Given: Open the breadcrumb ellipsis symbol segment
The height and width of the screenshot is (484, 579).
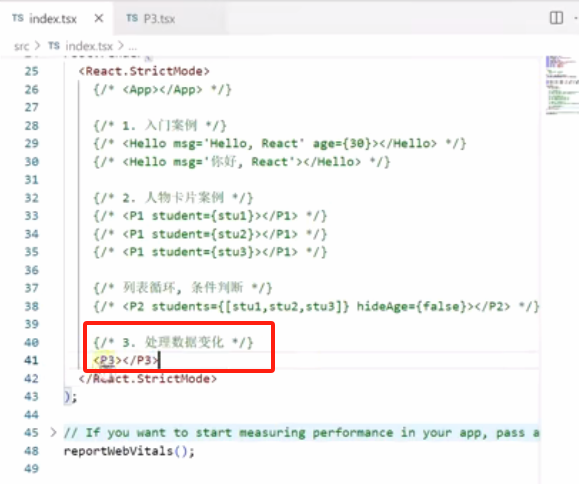Looking at the screenshot, I should pos(133,47).
